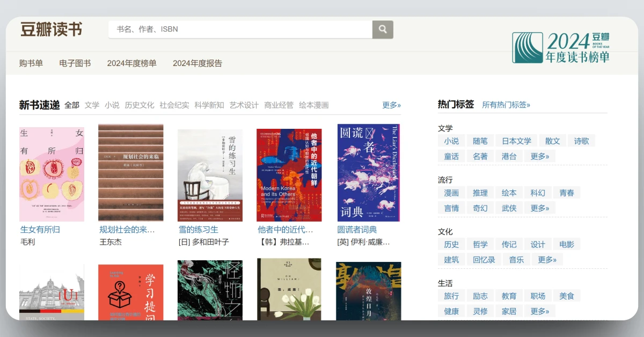Click the magnifier search button
Screen dimensions: 644x337
click(x=383, y=30)
